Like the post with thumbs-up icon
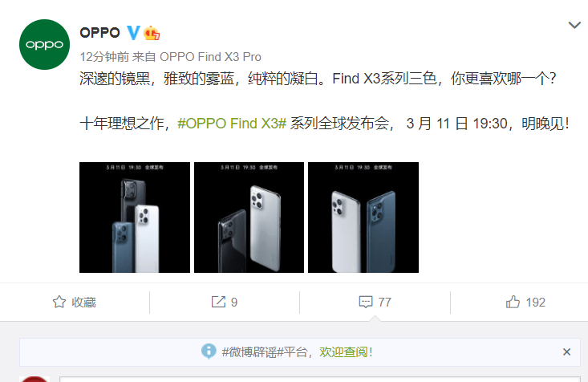This screenshot has height=382, width=588. (x=513, y=302)
